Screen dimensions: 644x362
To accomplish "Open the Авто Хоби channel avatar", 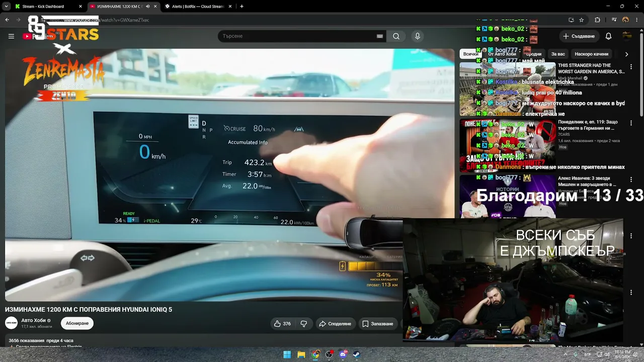I will [x=11, y=323].
